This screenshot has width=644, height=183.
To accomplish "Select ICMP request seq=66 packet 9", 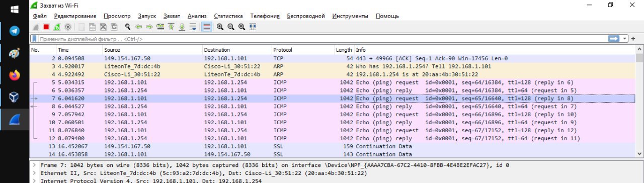I will click(x=332, y=114).
